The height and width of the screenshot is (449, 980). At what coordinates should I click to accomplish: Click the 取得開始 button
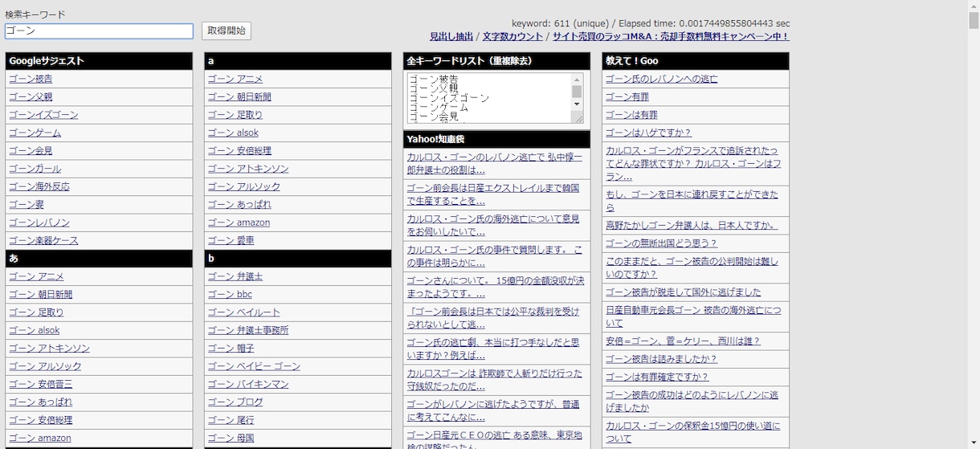click(227, 31)
